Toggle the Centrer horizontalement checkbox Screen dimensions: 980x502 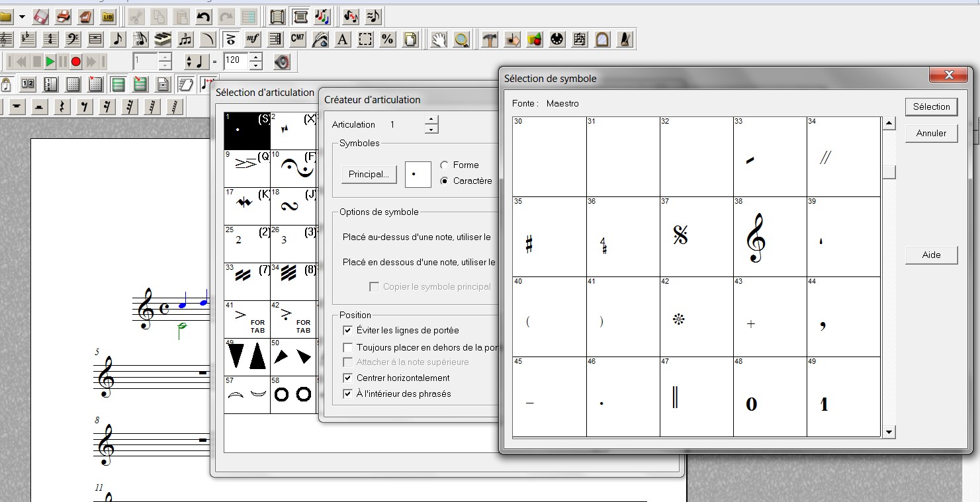(348, 378)
